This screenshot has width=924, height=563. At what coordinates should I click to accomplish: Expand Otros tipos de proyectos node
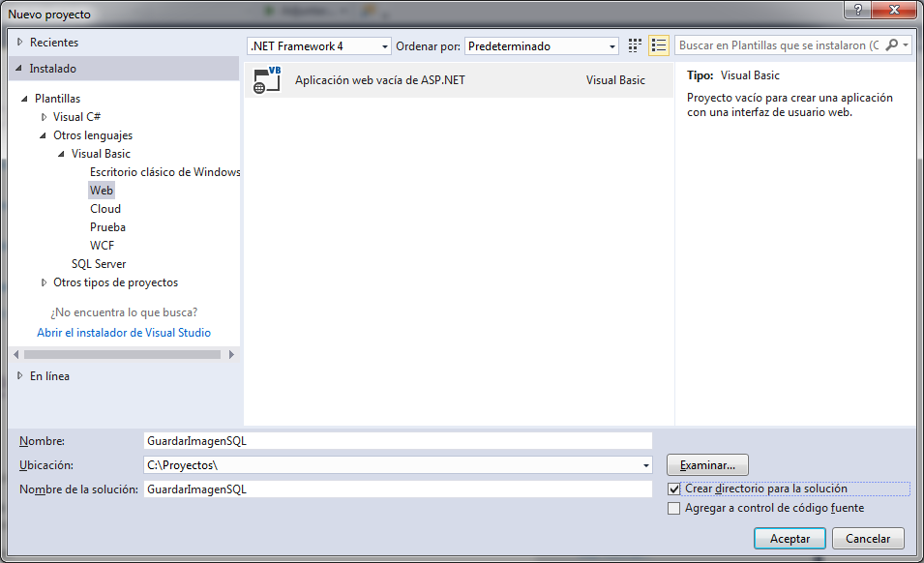(44, 282)
